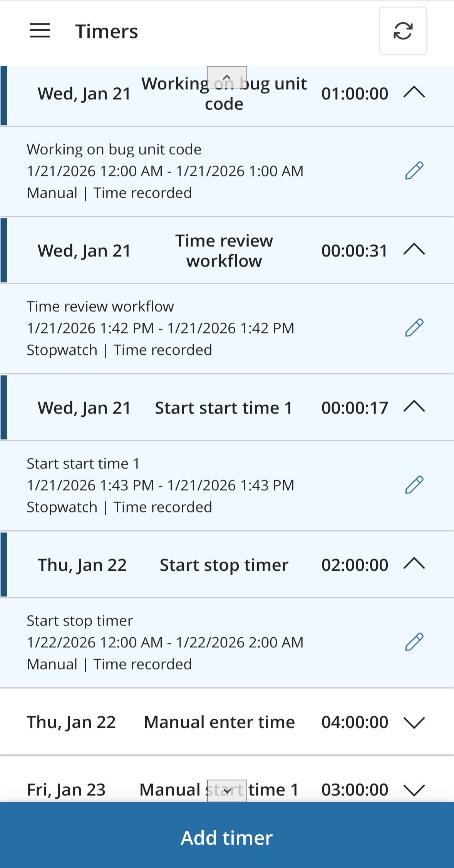
Task: Edit the Time review workflow entry
Action: (x=414, y=328)
